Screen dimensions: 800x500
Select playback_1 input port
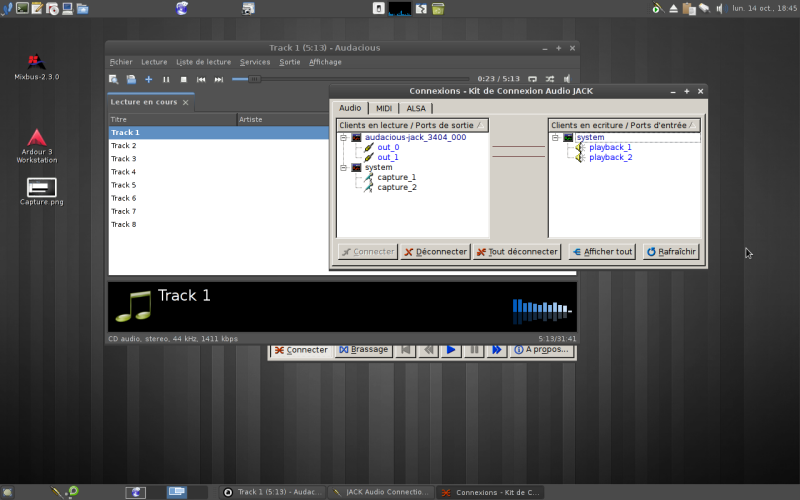pos(610,147)
